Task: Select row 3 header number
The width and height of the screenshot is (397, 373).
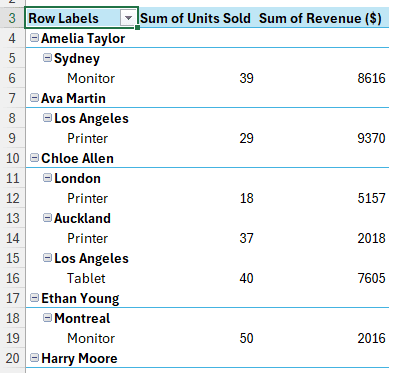Action: (x=12, y=18)
